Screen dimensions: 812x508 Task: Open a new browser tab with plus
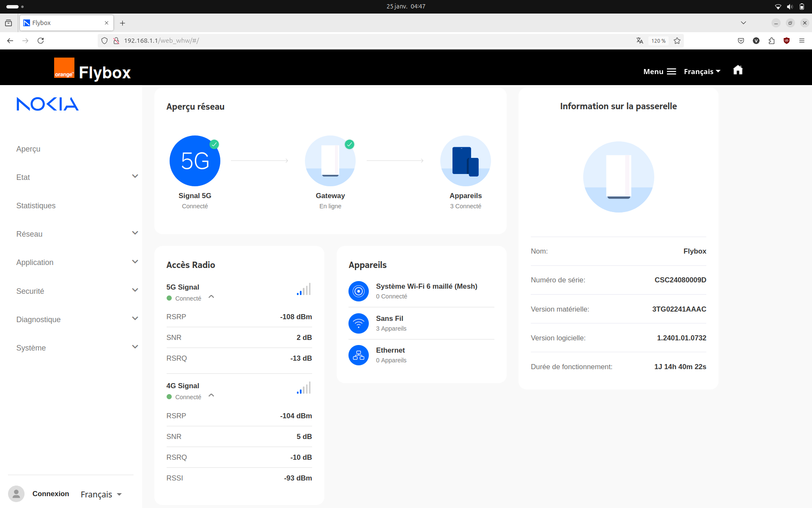coord(123,23)
